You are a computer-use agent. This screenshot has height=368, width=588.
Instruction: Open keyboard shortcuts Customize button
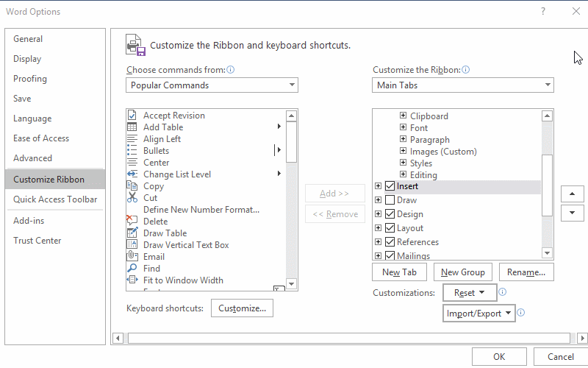click(242, 308)
